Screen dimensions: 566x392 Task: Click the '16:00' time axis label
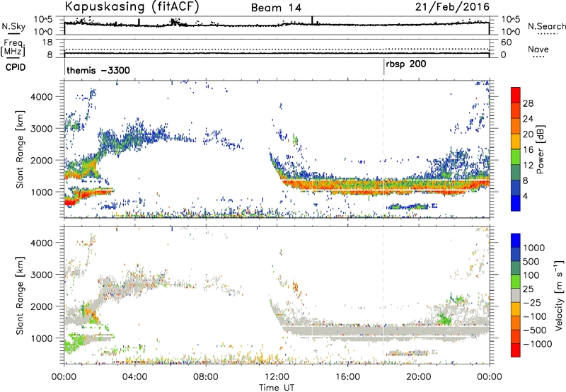click(x=347, y=377)
